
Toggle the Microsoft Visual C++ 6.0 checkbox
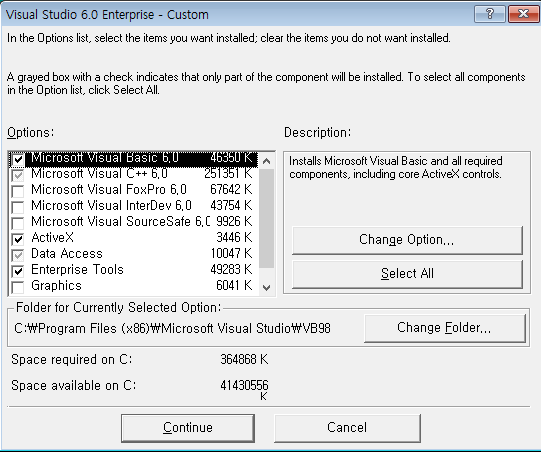(x=18, y=175)
